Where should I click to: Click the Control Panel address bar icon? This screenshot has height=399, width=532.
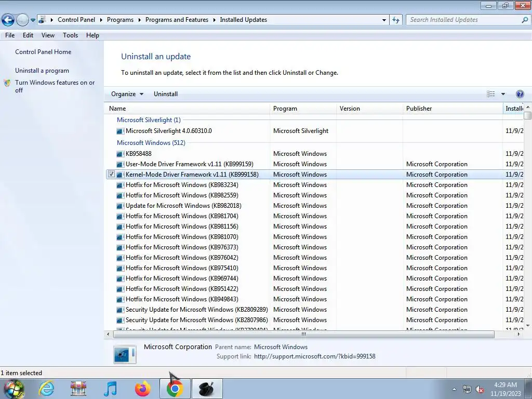pos(42,20)
